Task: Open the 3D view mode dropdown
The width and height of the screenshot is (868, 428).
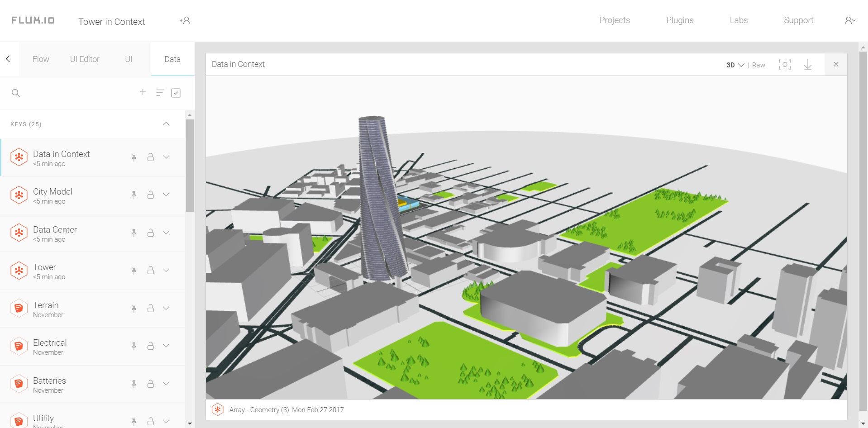Action: pyautogui.click(x=735, y=65)
